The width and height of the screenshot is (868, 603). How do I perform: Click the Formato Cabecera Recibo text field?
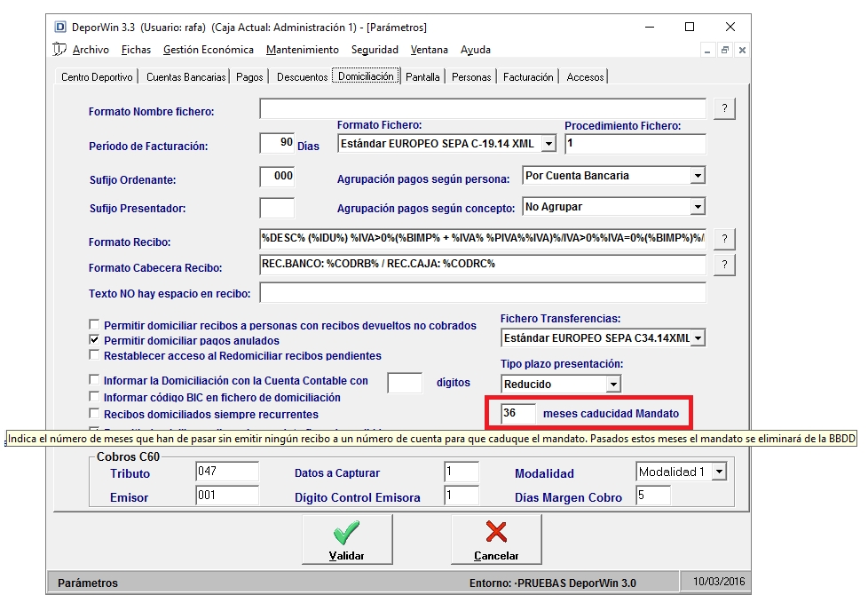coord(483,265)
